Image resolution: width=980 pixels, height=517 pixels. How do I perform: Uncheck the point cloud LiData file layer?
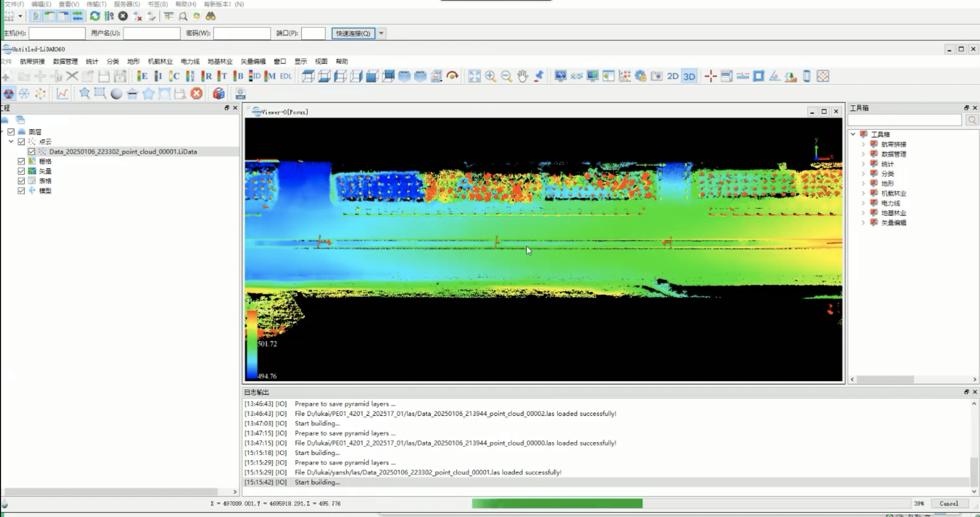point(32,152)
